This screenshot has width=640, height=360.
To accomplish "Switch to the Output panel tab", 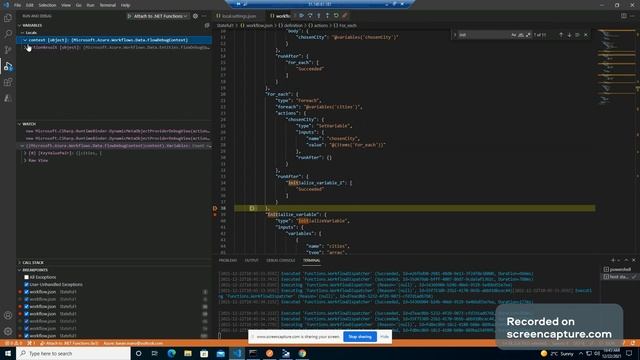I will 251,260.
